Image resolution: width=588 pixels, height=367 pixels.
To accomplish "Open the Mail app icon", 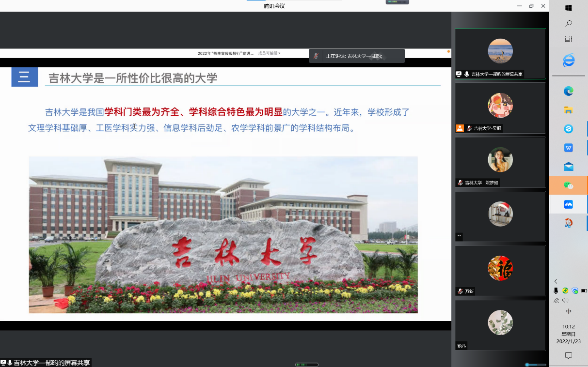I will click(x=569, y=167).
